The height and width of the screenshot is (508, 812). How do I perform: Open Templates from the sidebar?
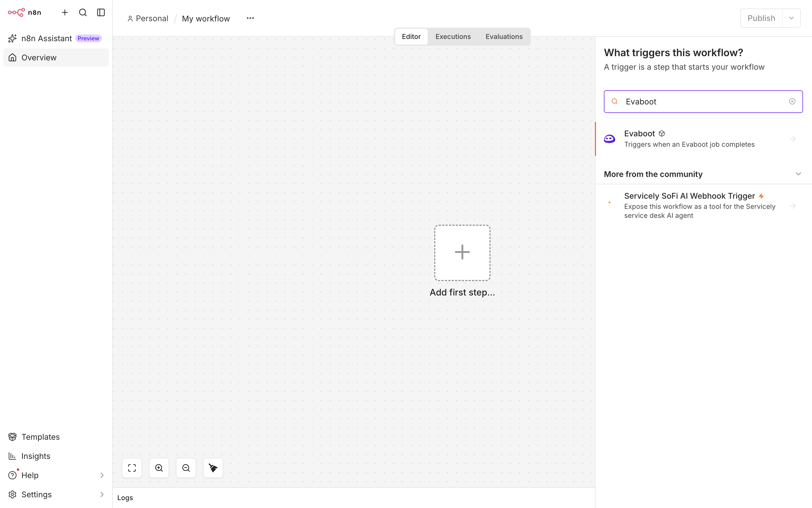tap(56, 437)
